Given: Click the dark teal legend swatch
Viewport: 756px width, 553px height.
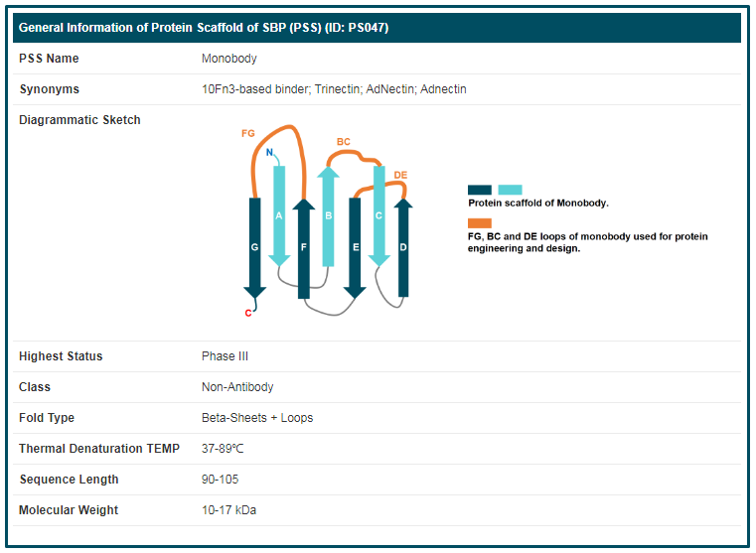Looking at the screenshot, I should (480, 190).
